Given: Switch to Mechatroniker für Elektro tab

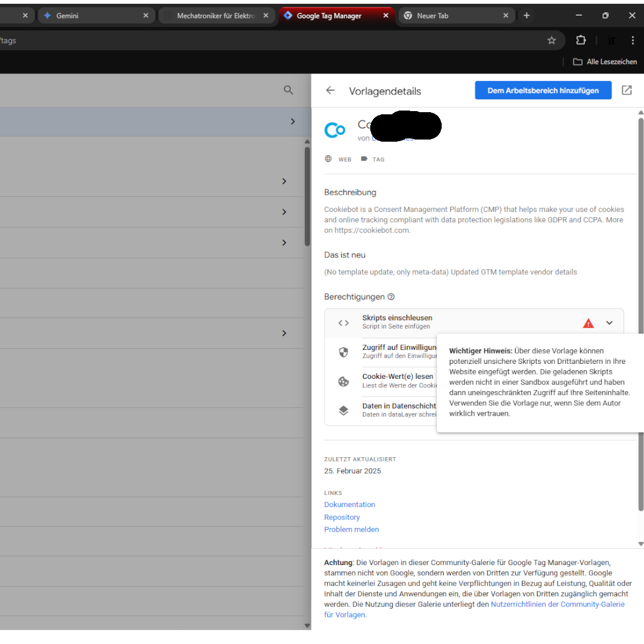Looking at the screenshot, I should [x=216, y=16].
